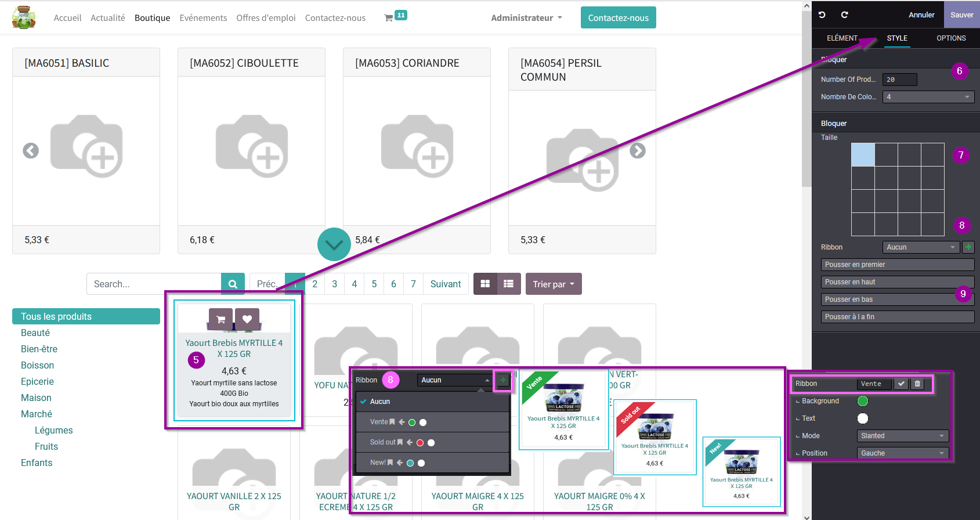Click Pousser en haut button

tap(898, 282)
